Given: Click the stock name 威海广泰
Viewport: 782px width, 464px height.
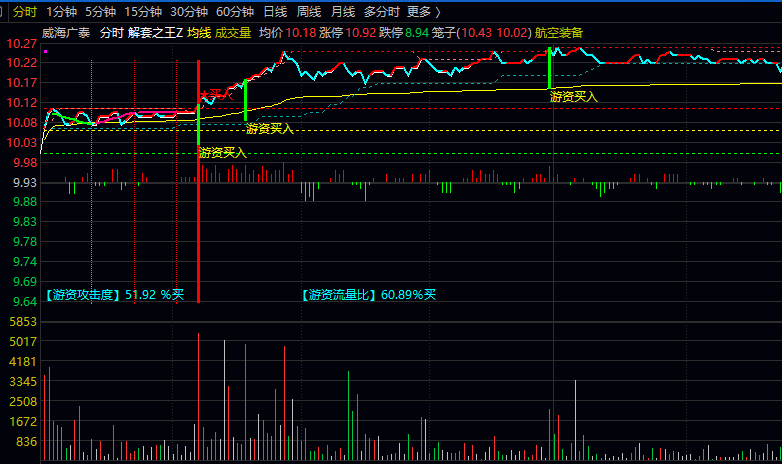Looking at the screenshot, I should [x=66, y=33].
